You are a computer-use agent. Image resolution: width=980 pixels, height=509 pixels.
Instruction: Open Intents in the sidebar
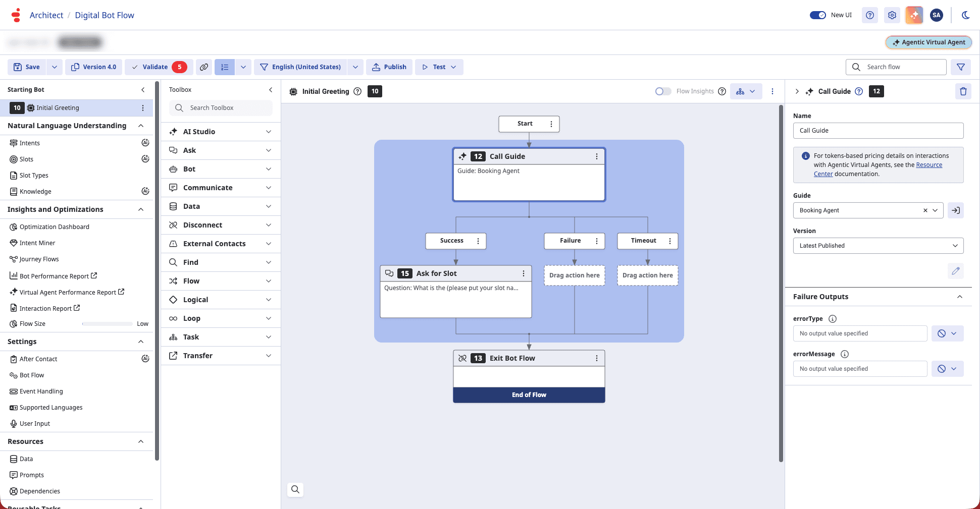coord(29,143)
